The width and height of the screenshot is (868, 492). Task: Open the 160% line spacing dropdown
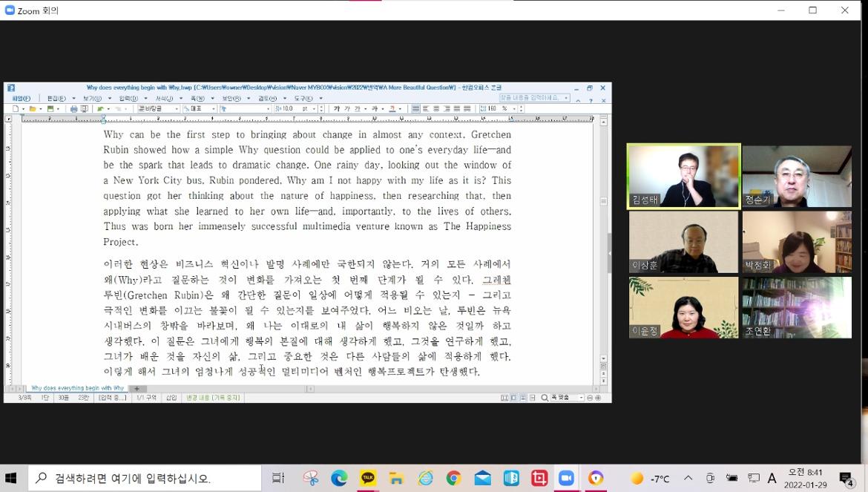[x=514, y=109]
